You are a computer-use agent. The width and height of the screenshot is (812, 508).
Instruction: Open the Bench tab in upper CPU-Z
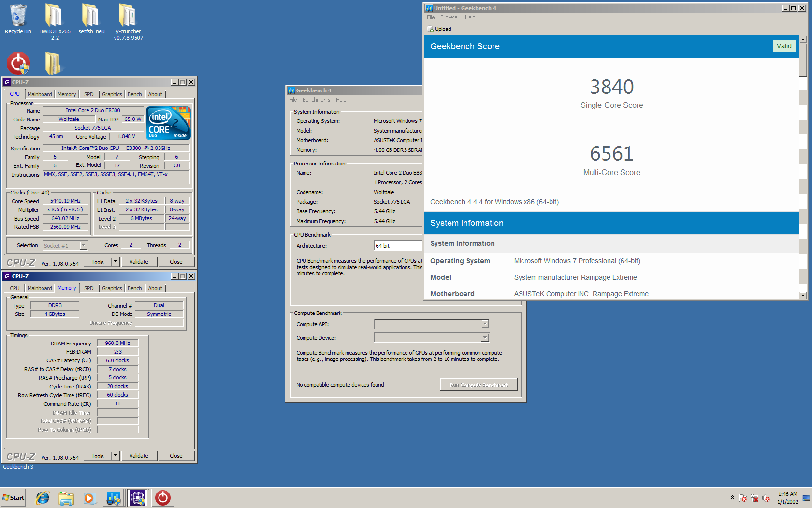[x=135, y=94]
